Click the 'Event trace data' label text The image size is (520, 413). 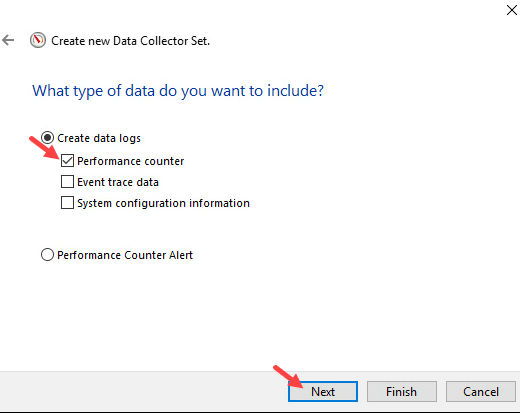point(118,182)
